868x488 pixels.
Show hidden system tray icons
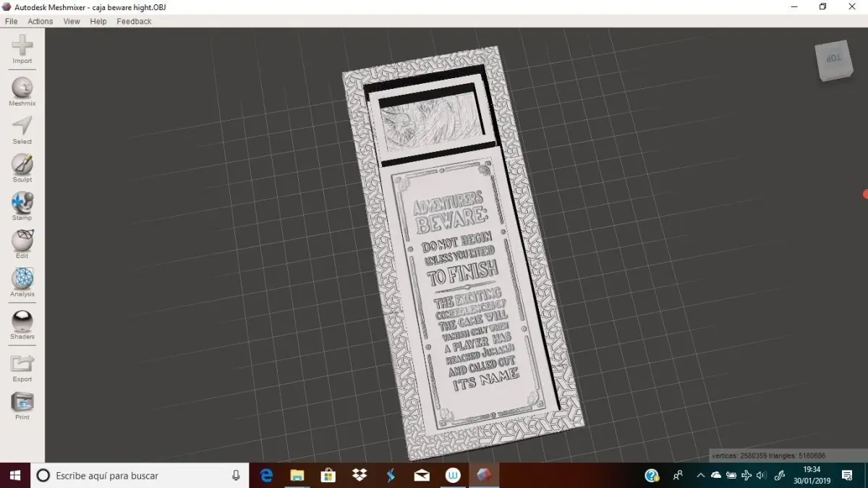coord(700,475)
